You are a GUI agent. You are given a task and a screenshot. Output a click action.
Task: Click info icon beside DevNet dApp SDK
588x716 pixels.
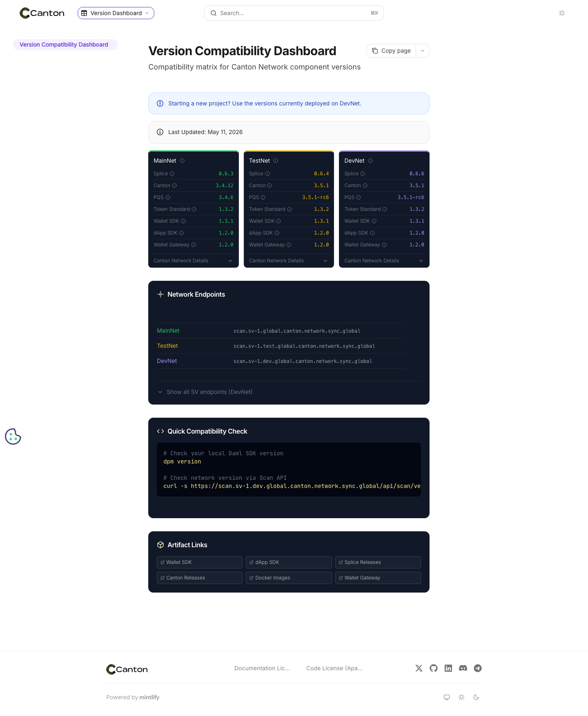[x=372, y=233]
